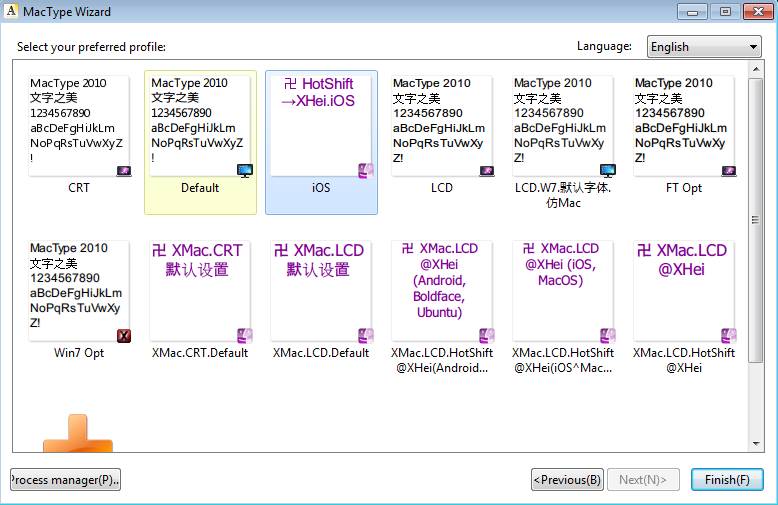Select the CRT profile thumbnail
Viewport: 778px width, 505px height.
[79, 126]
